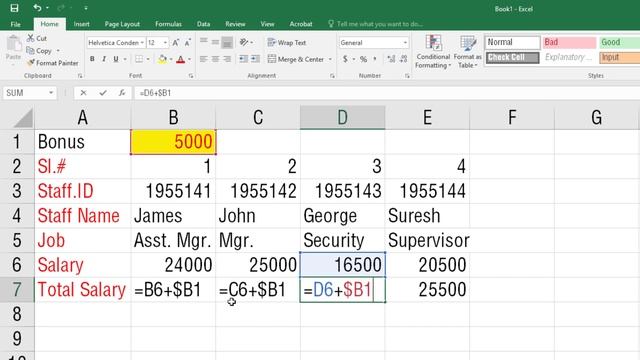640x360 pixels.
Task: Decrease font size with the smaller A icon
Action: 187,42
